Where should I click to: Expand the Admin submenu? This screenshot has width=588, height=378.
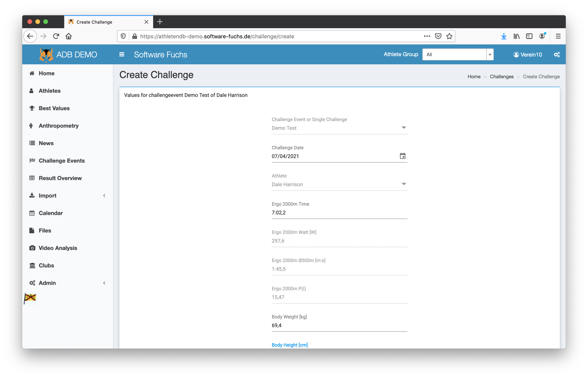coord(67,283)
